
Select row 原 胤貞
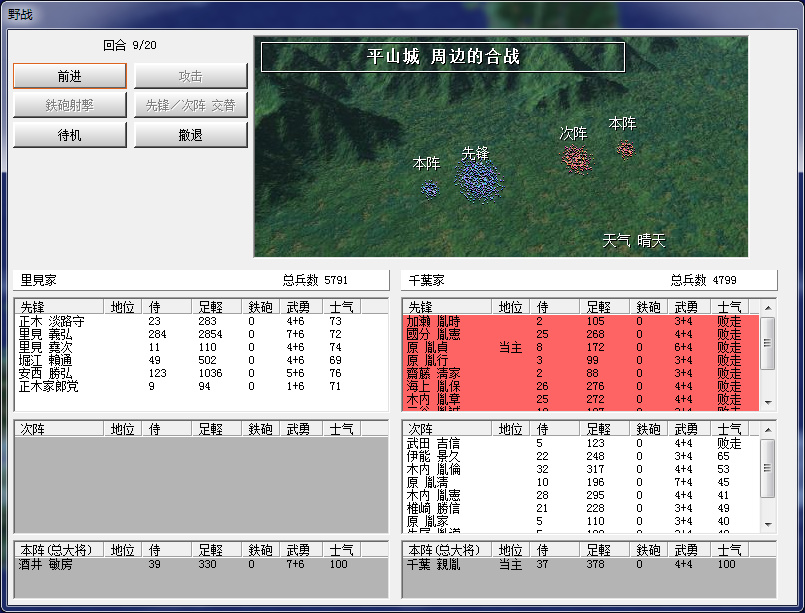(581, 348)
